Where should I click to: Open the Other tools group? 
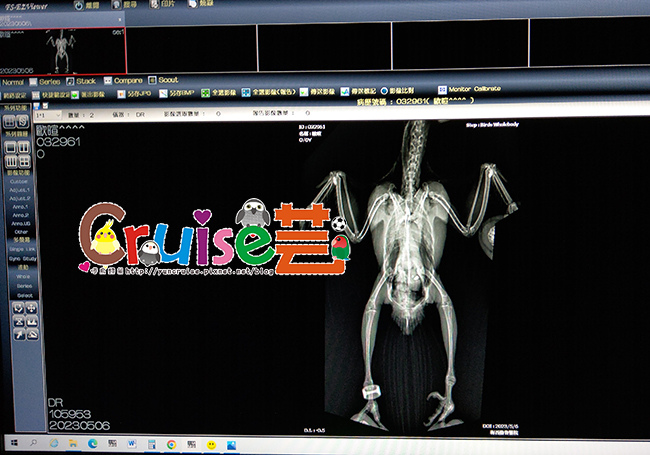[21, 232]
